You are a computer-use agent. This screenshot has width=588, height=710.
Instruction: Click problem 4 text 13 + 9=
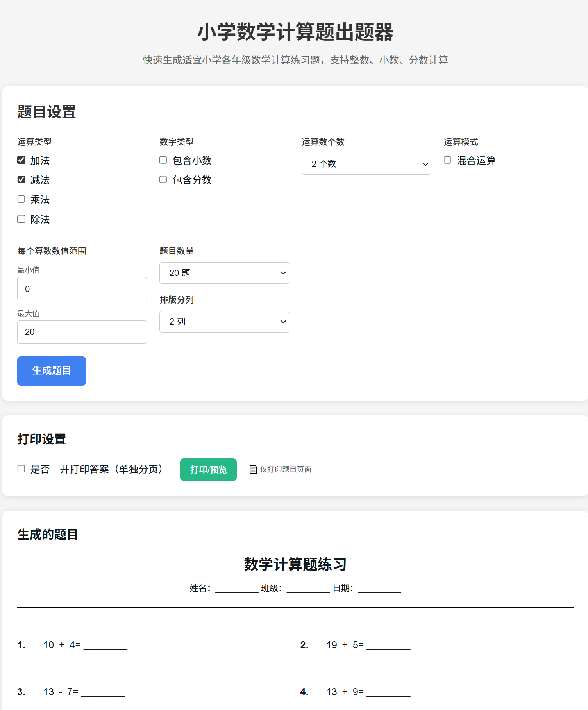(x=345, y=692)
